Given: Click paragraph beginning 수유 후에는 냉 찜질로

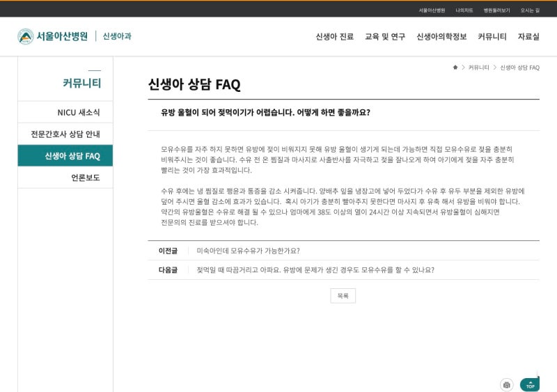Looking at the screenshot, I should pyautogui.click(x=343, y=207).
